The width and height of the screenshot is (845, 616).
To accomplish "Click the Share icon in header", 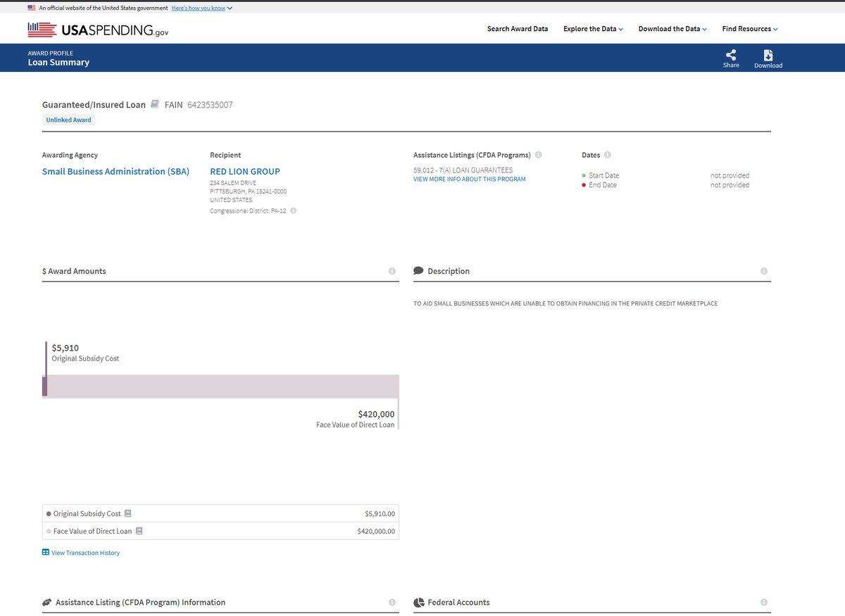I will click(731, 55).
